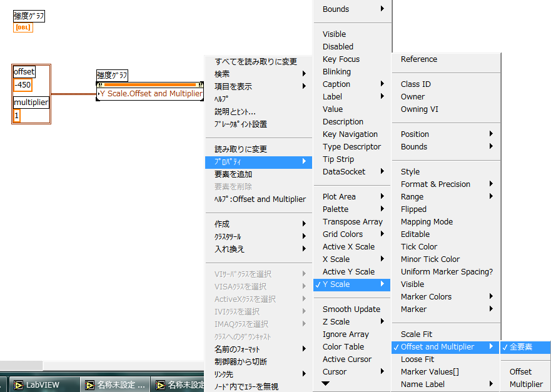The width and height of the screenshot is (551, 392).
Task: Click the LabVIEW icon in the taskbar
Action: click(x=18, y=385)
